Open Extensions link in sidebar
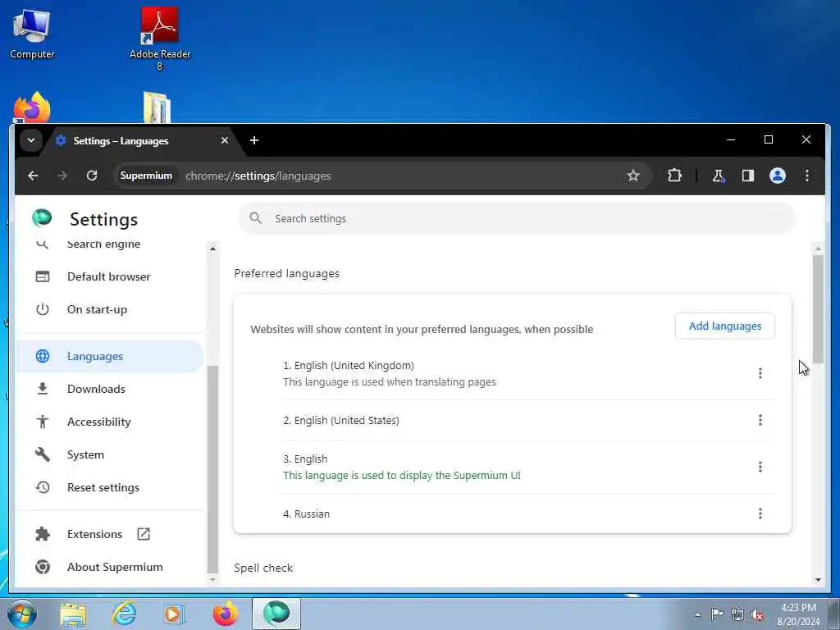The image size is (840, 630). click(x=109, y=534)
